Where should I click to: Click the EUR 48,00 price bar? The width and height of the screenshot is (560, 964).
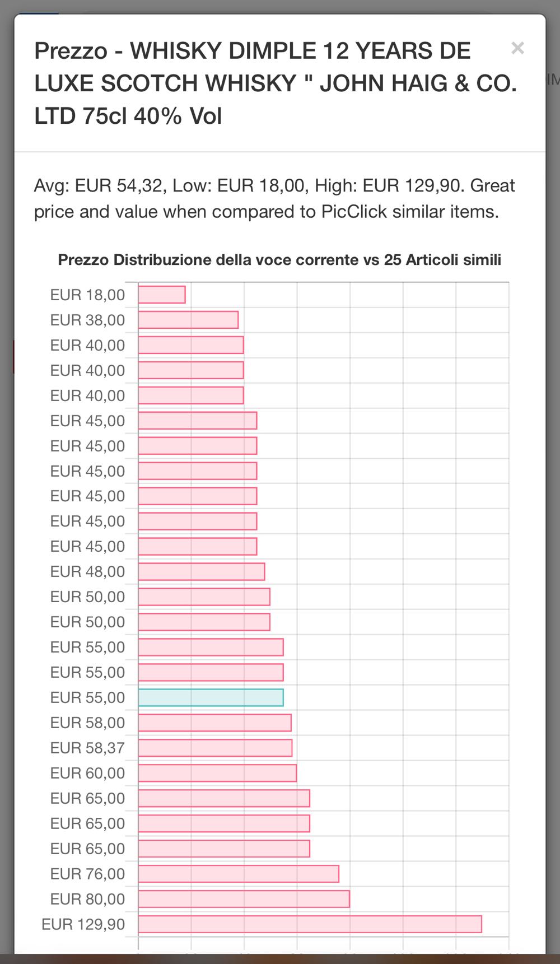[x=202, y=571]
